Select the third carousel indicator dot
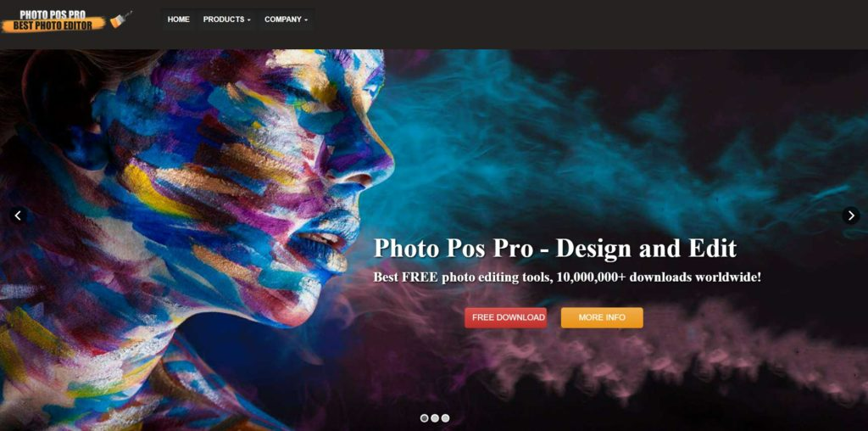 [445, 418]
